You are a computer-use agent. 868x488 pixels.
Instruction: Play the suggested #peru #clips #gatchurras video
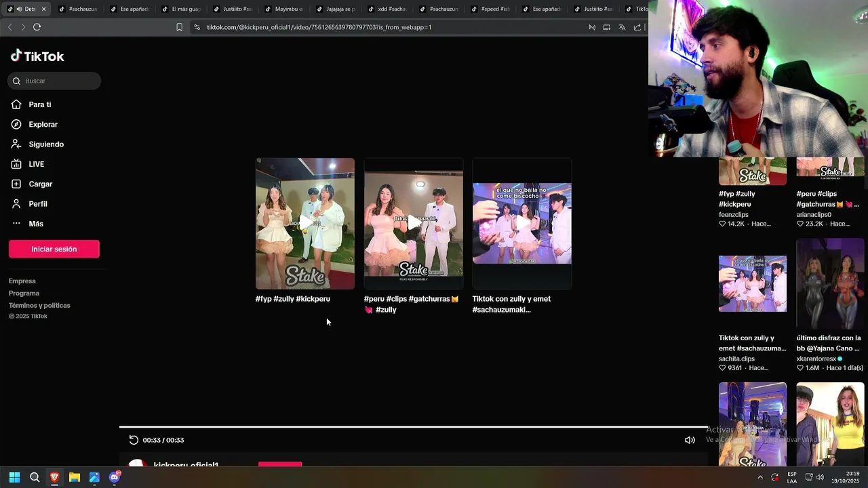coord(414,224)
